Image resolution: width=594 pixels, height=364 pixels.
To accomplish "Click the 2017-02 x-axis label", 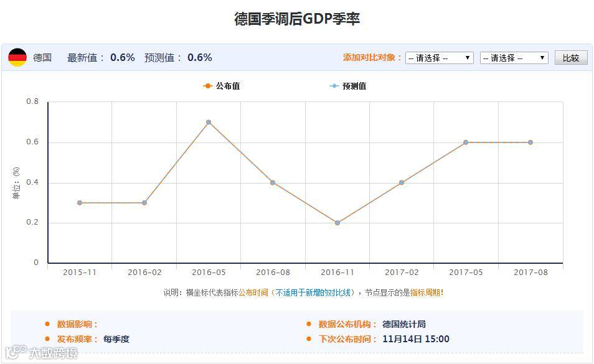I will click(x=402, y=273).
